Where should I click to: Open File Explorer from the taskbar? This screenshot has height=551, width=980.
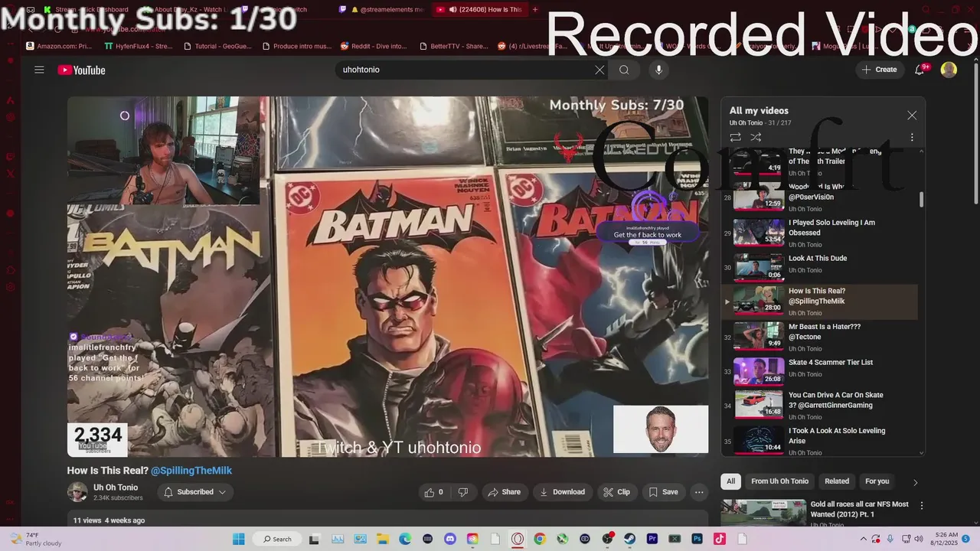point(382,539)
